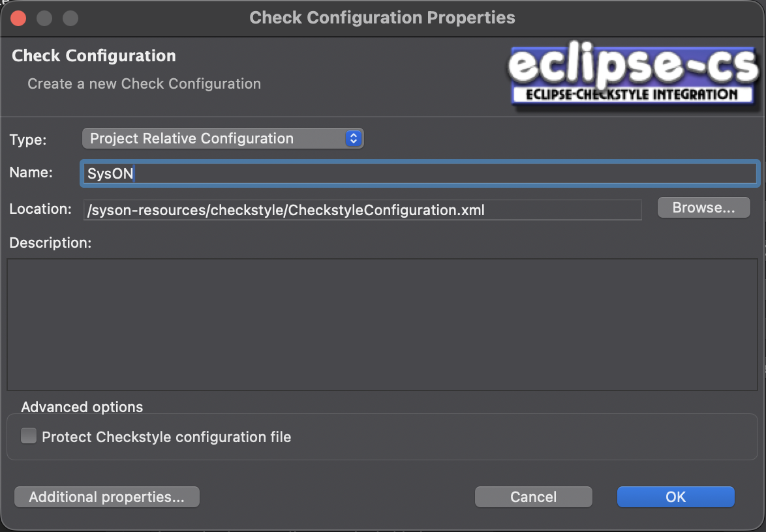Image resolution: width=766 pixels, height=532 pixels.
Task: Select the SysON name input field
Action: coord(419,173)
